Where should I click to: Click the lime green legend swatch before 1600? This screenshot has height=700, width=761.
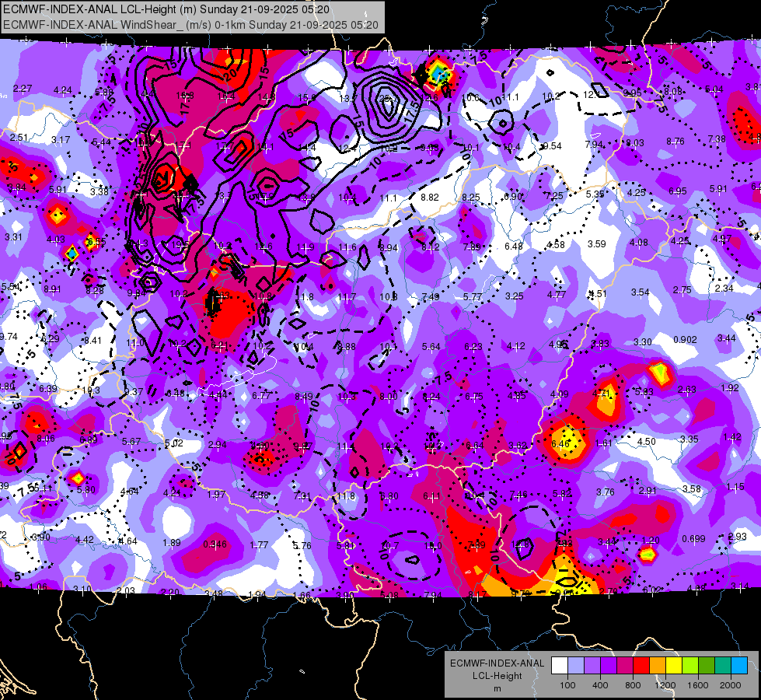[689, 666]
